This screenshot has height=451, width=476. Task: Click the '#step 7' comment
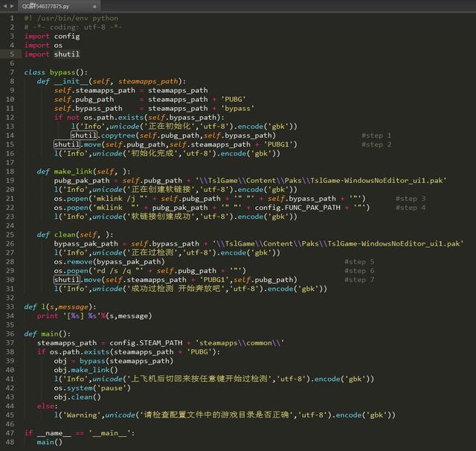[x=359, y=280]
